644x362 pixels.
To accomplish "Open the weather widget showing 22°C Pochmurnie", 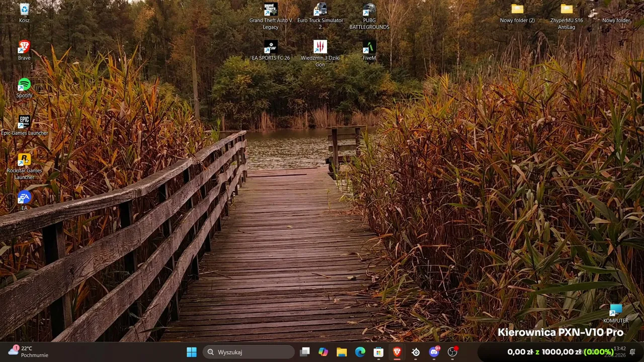I will click(x=28, y=352).
